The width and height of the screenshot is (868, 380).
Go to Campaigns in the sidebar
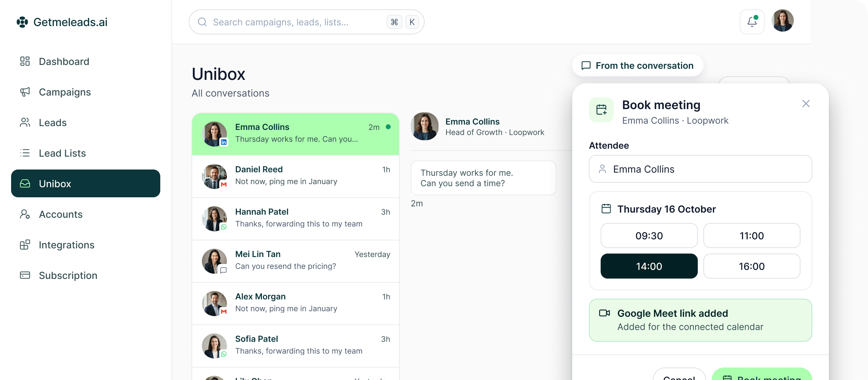(86, 92)
